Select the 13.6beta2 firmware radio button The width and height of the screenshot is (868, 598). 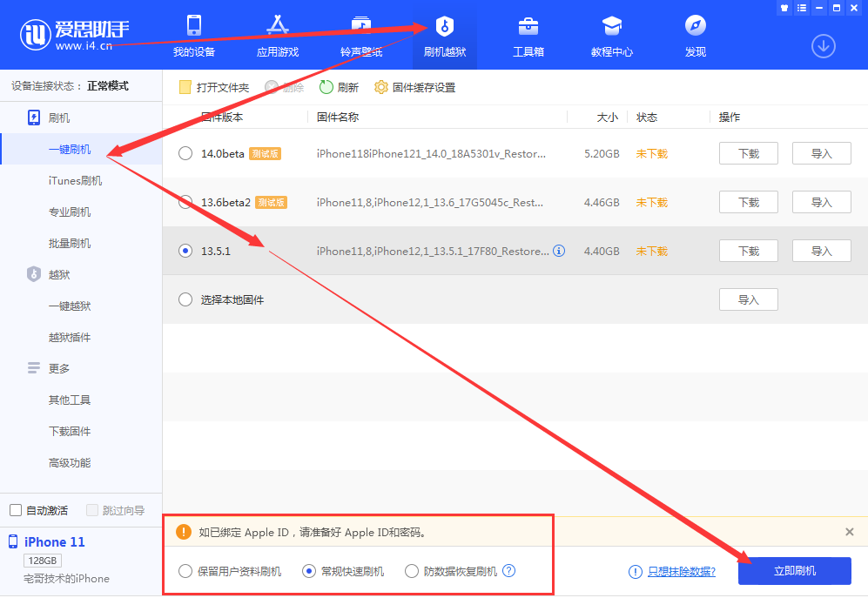click(x=185, y=202)
